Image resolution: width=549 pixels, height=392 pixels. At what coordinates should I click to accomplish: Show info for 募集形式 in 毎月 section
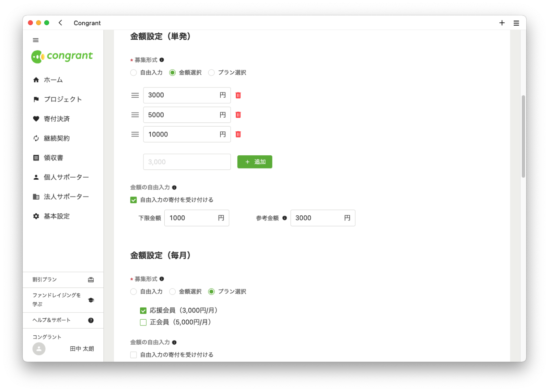(162, 279)
